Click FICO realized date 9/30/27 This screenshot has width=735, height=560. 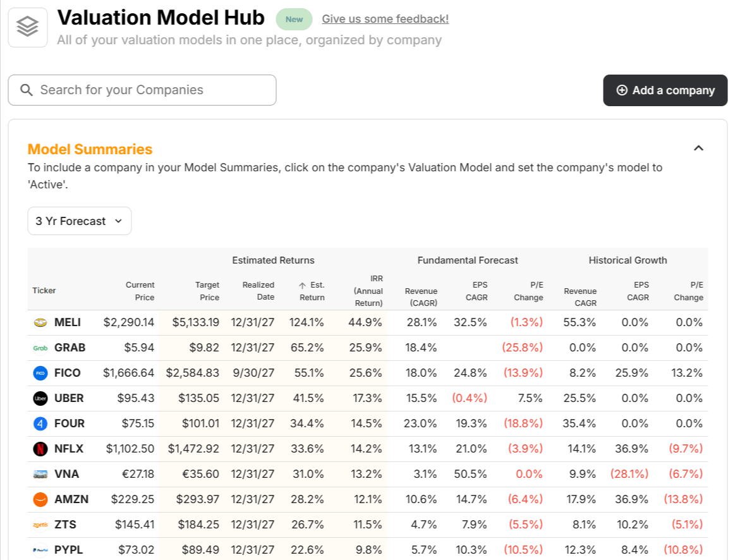[x=253, y=373]
